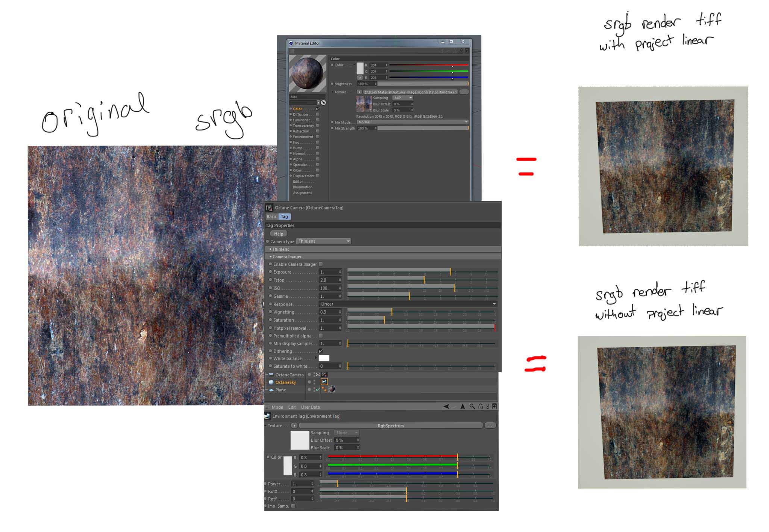Toggle the lock icon in Attribute Manager toolbar
This screenshot has height=532, width=769.
(481, 406)
